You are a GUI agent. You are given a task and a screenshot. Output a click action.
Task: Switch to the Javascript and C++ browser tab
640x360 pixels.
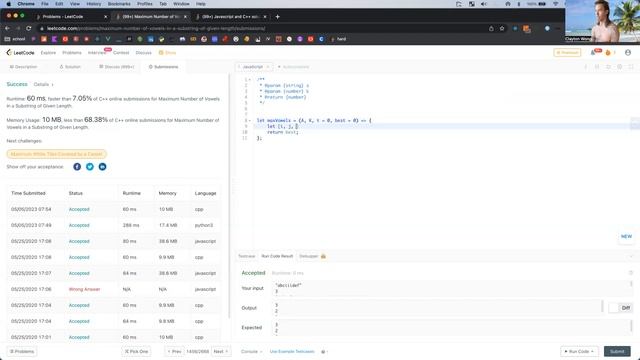[231, 17]
